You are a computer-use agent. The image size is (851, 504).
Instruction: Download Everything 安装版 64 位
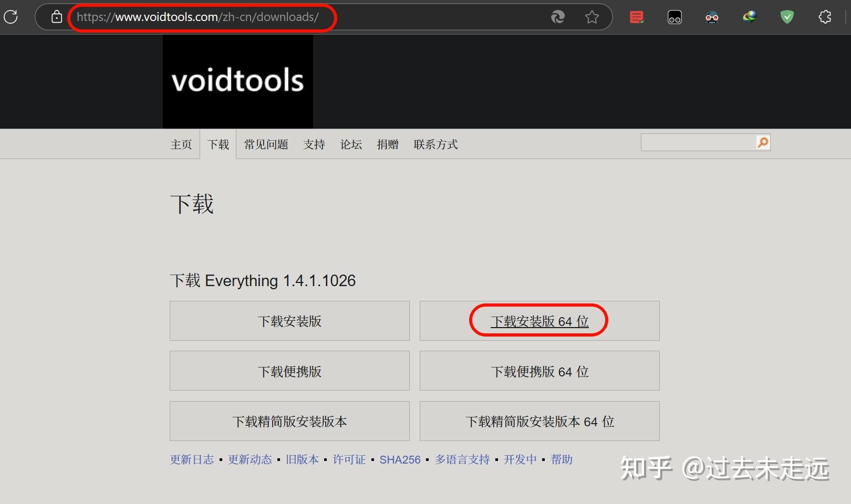[x=539, y=321]
